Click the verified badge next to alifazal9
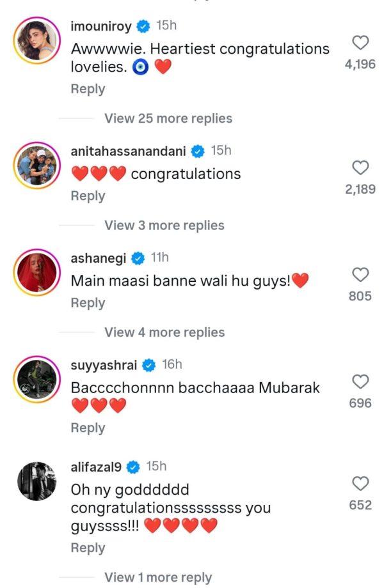The image size is (391, 588). pyautogui.click(x=133, y=465)
